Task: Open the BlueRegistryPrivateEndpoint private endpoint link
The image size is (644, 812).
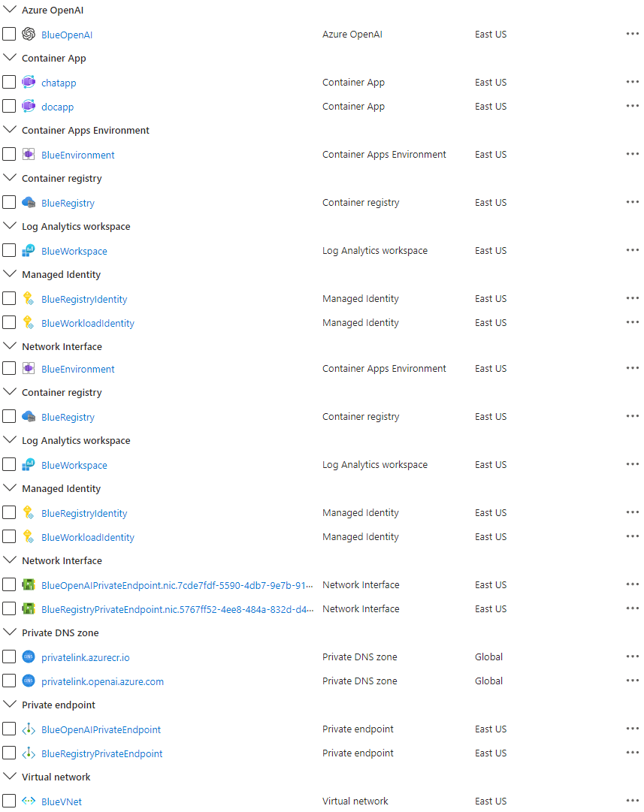Action: (102, 753)
